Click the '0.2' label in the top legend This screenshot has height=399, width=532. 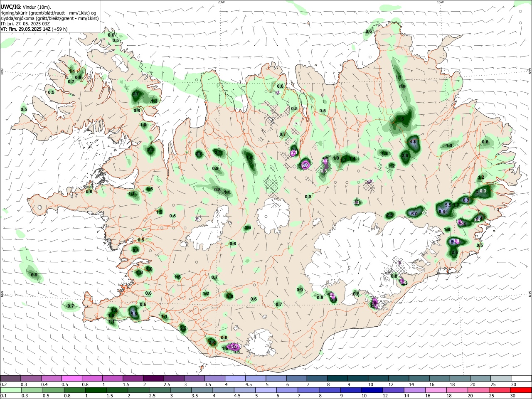click(x=4, y=384)
